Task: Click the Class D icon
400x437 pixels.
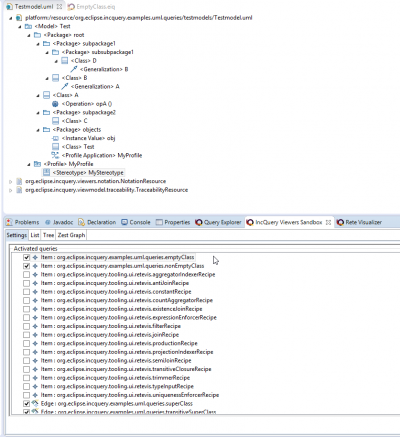Action: (65, 61)
